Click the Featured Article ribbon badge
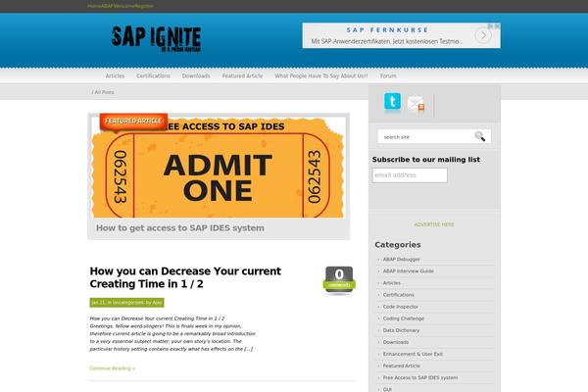588x392 pixels. tap(133, 122)
